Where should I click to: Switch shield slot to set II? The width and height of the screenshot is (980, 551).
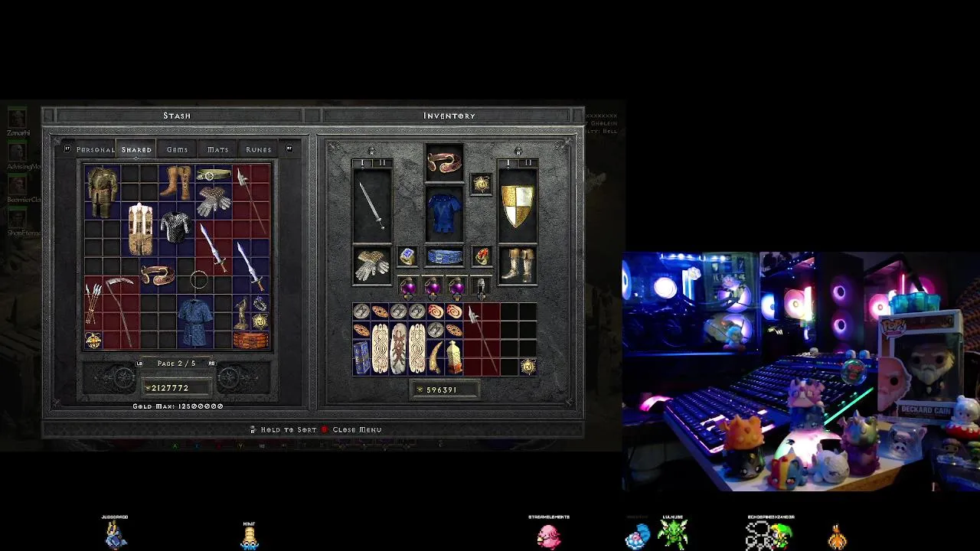point(528,163)
